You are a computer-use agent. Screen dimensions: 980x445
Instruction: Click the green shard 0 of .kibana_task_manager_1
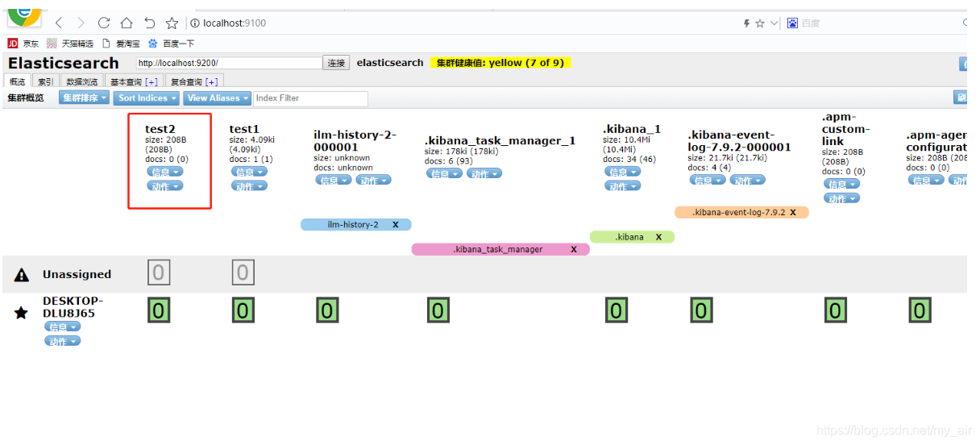point(438,310)
